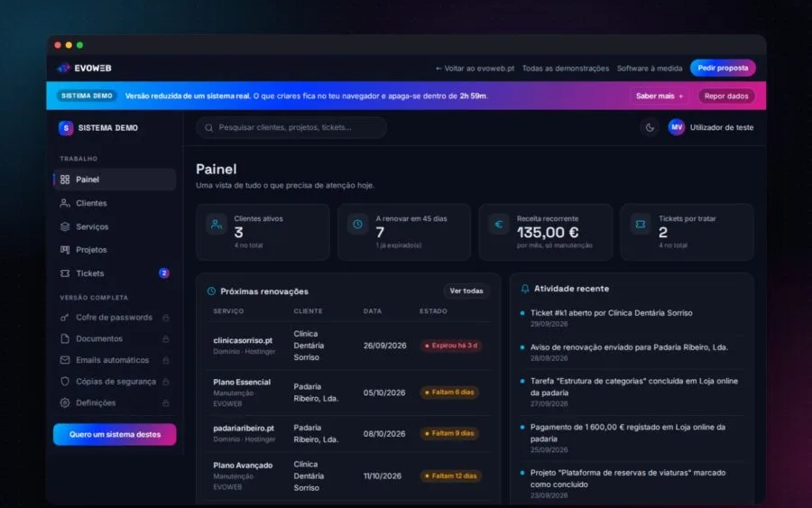Click the CLIENTE column header
This screenshot has width=812, height=508.
click(309, 311)
